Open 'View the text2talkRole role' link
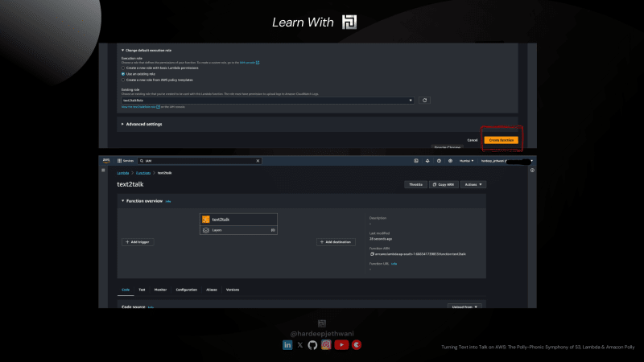 pyautogui.click(x=138, y=107)
